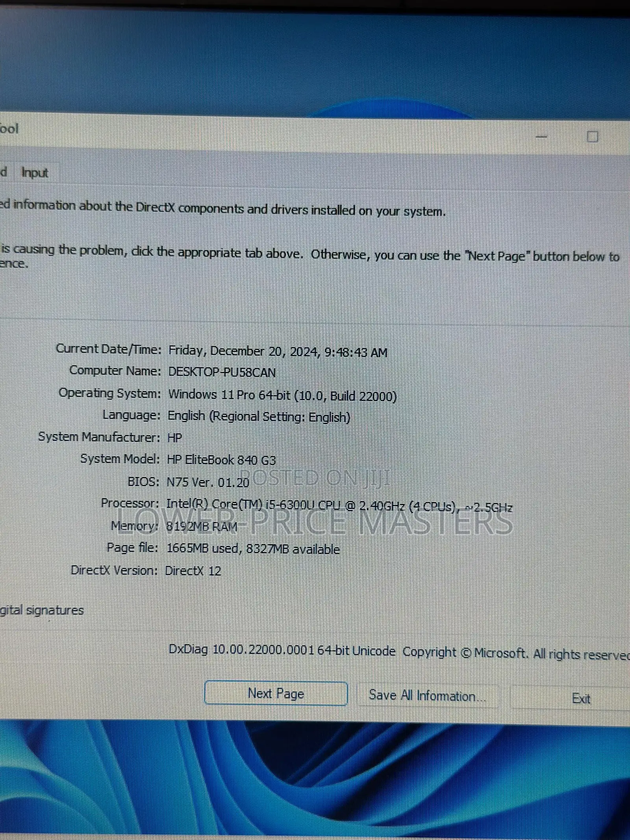Click the 'DirectX Version:' label

(x=114, y=570)
